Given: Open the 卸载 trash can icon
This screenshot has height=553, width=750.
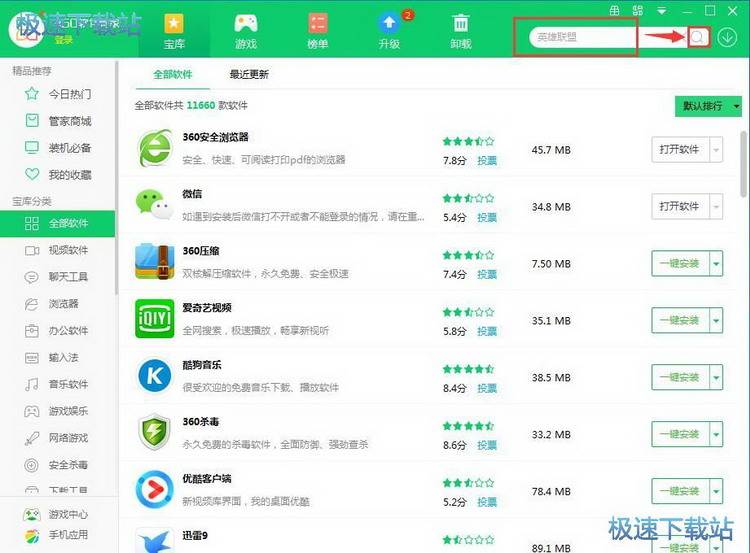Looking at the screenshot, I should pos(461,32).
